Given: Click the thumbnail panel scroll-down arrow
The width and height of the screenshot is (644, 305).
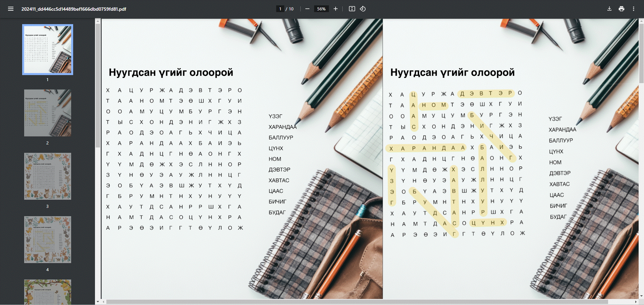Looking at the screenshot, I should click(98, 302).
